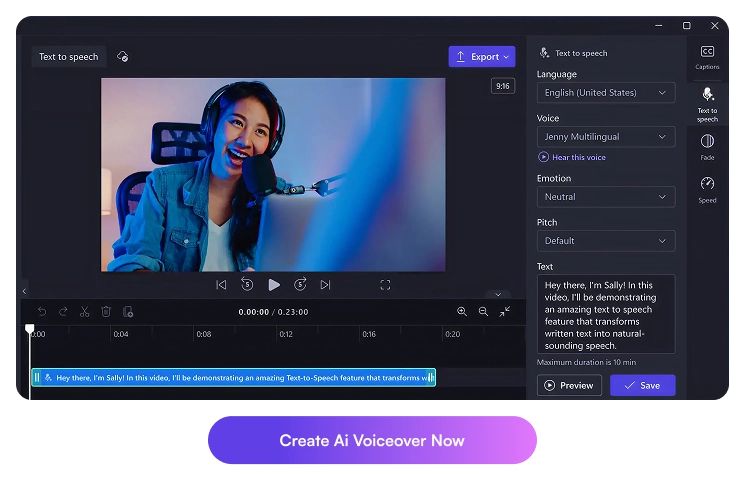745x488 pixels.
Task: Delete clip with trash icon
Action: pos(106,312)
